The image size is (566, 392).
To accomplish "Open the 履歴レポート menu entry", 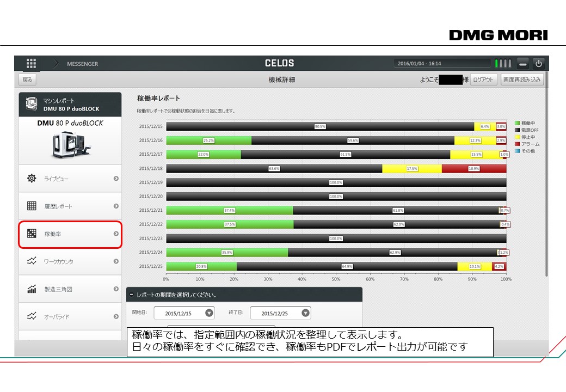I will [x=70, y=206].
